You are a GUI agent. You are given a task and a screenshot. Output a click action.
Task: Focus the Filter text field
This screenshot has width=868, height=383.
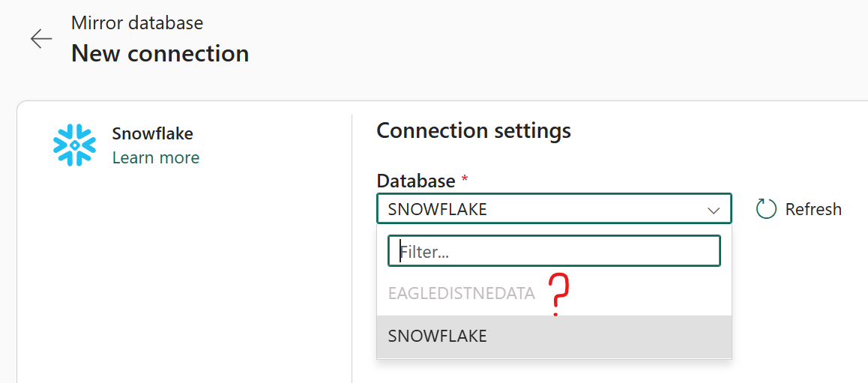(554, 252)
